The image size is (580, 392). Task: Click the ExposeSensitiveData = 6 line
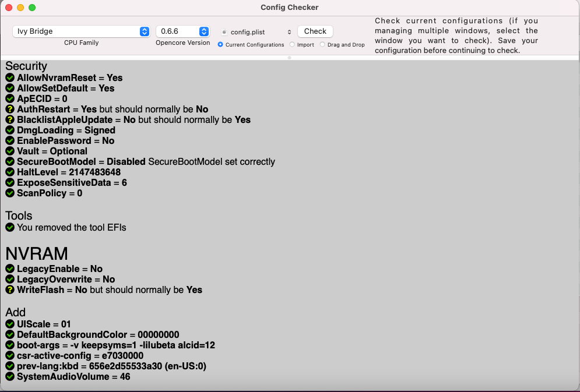tap(72, 182)
